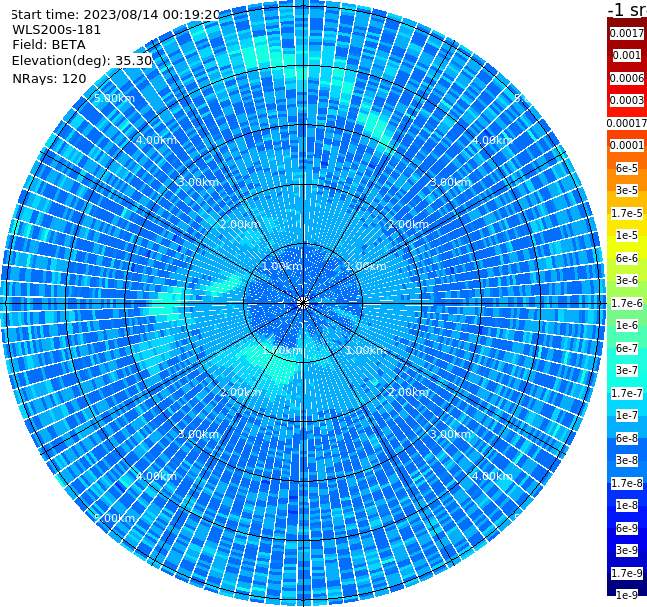The image size is (647, 607).
Task: Click the 6e-6 colorbar label
Action: click(x=627, y=258)
